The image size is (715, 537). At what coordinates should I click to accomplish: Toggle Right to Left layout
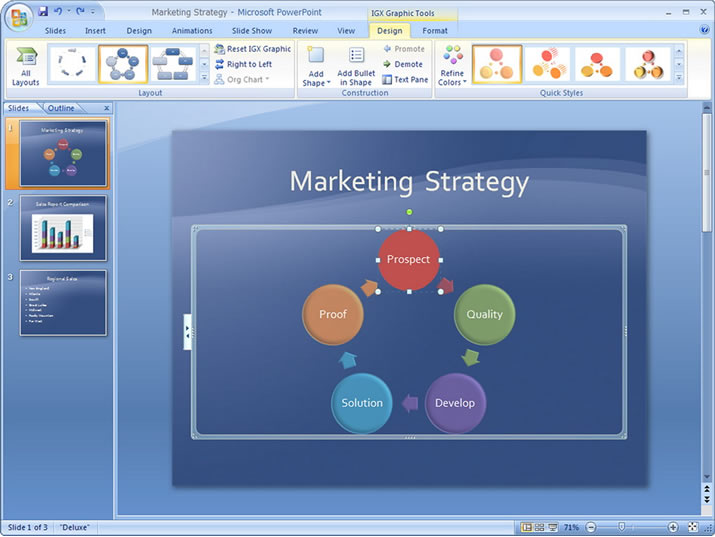pos(243,64)
